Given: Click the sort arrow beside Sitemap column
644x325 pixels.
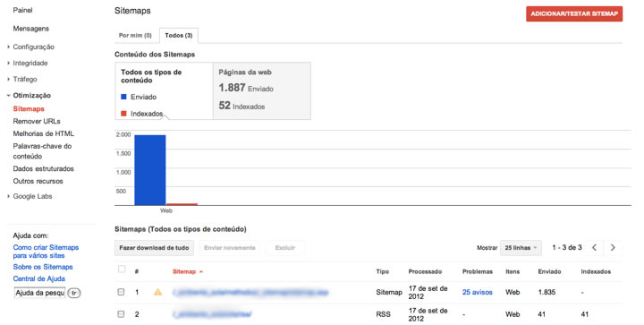Looking at the screenshot, I should tap(201, 271).
